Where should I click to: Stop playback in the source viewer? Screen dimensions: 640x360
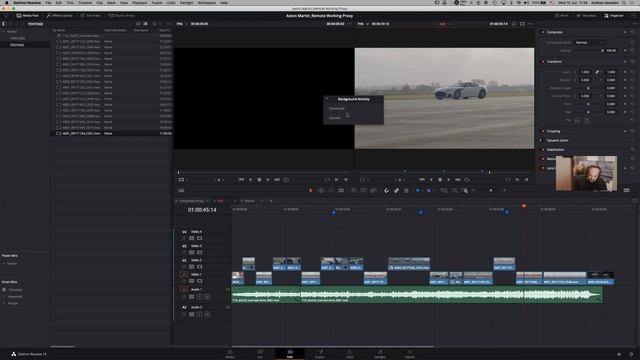259,180
